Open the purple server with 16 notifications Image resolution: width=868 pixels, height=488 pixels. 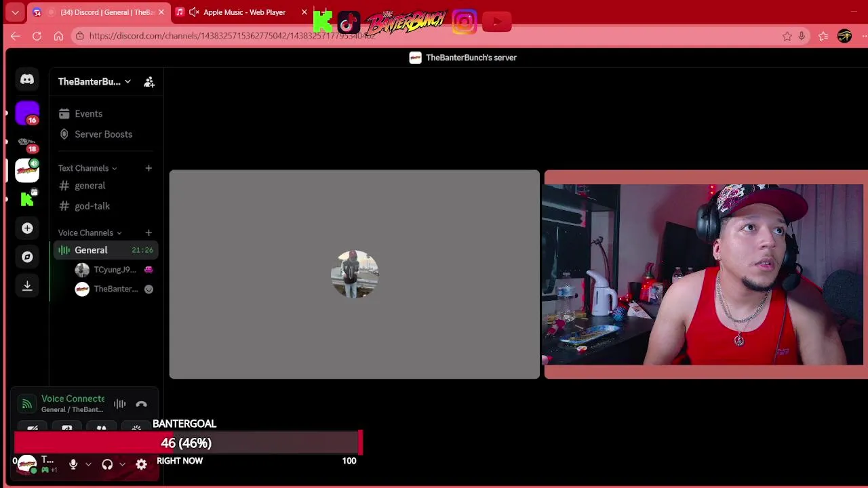click(27, 113)
